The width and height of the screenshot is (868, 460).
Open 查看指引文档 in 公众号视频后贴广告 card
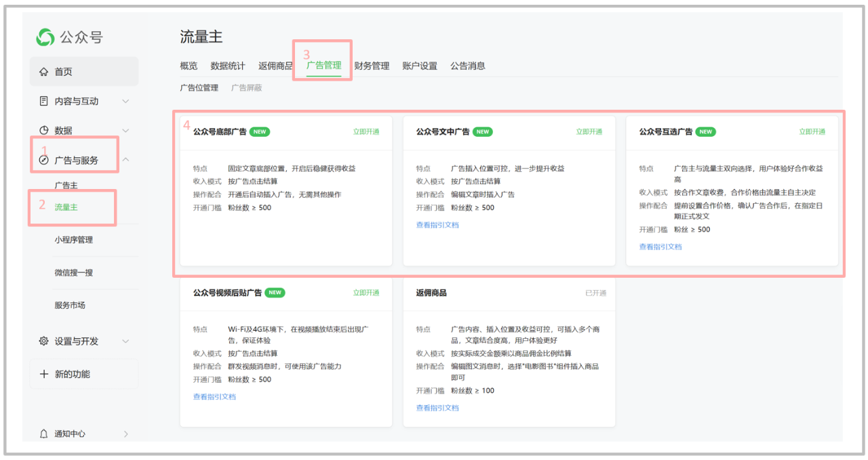pos(214,397)
